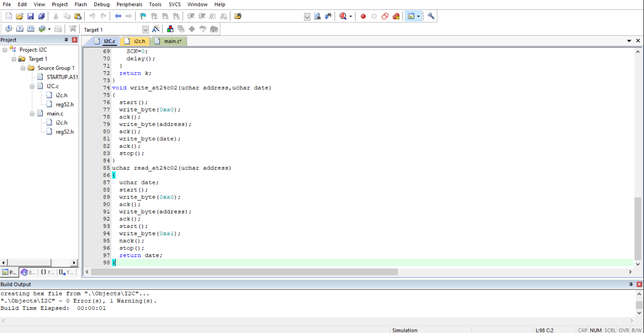Open the Debug menu
The width and height of the screenshot is (644, 333).
pyautogui.click(x=102, y=4)
